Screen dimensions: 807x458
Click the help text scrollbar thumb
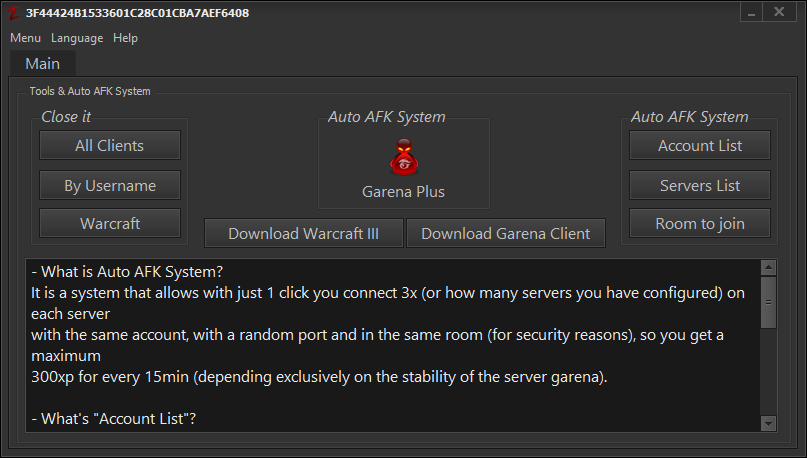point(768,302)
